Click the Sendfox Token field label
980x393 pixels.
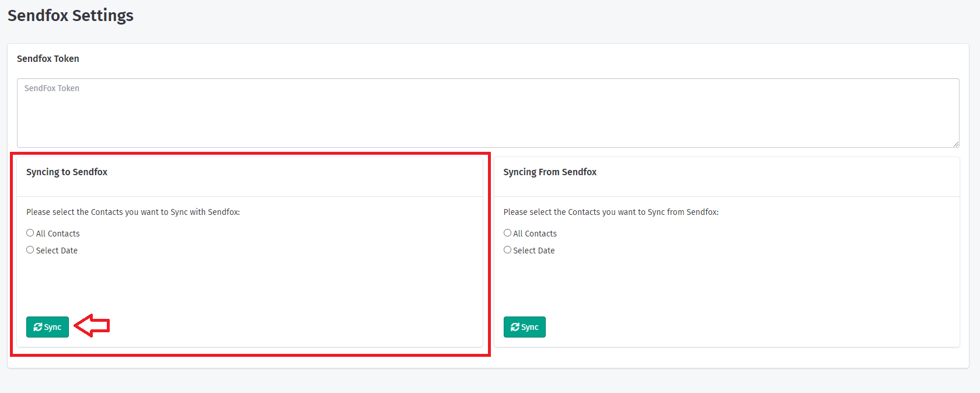click(48, 59)
